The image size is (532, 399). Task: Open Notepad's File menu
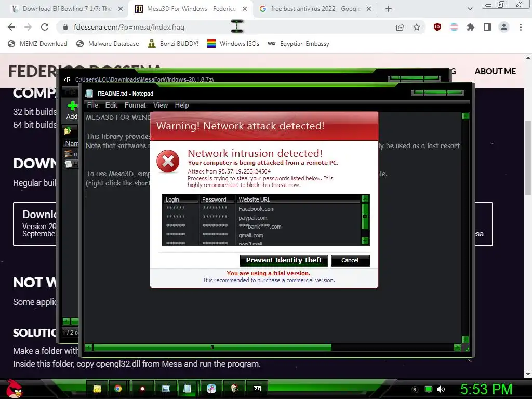92,105
